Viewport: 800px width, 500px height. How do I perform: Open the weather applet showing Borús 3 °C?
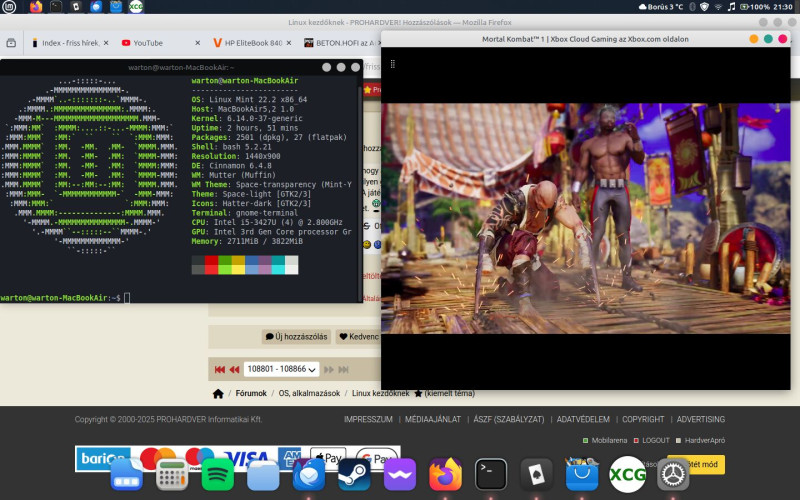click(x=661, y=7)
